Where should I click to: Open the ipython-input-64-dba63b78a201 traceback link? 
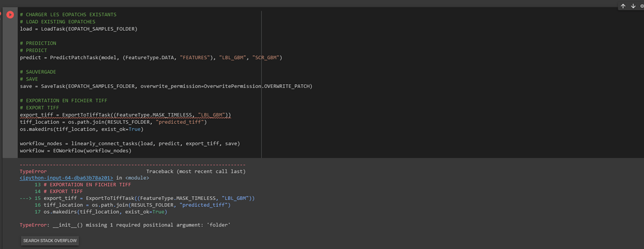pos(66,179)
